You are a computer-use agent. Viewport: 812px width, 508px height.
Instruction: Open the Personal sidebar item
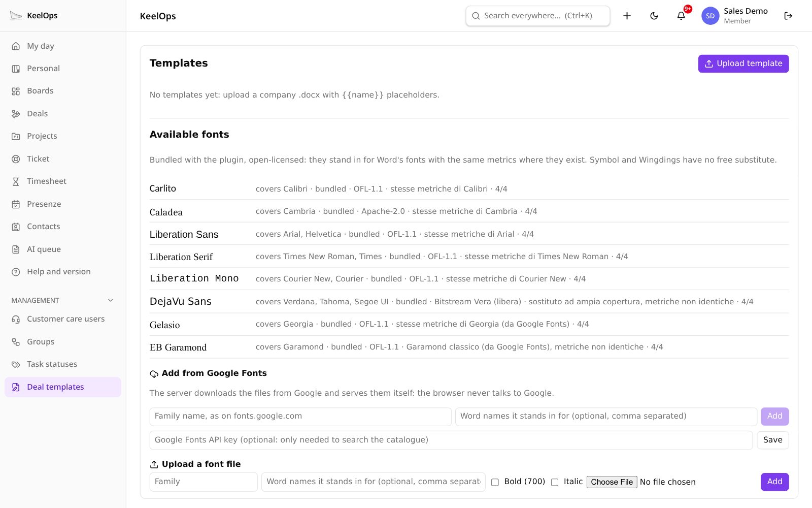click(x=63, y=69)
